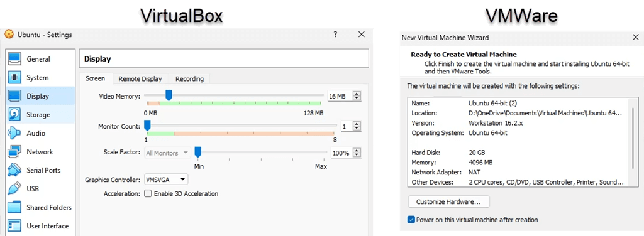Select the Shared Folders icon
Screen dimensions: 644x236
(x=15, y=207)
